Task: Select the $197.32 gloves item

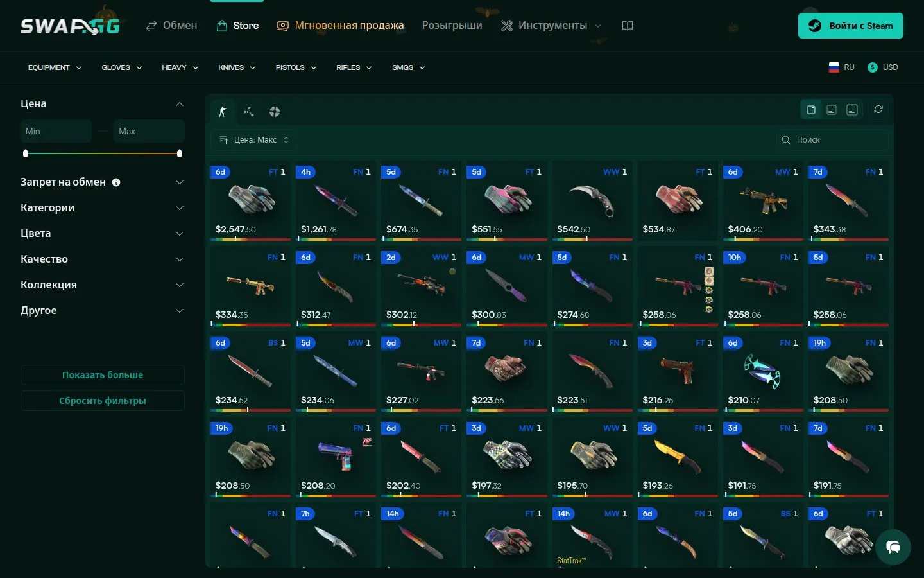Action: pos(506,458)
